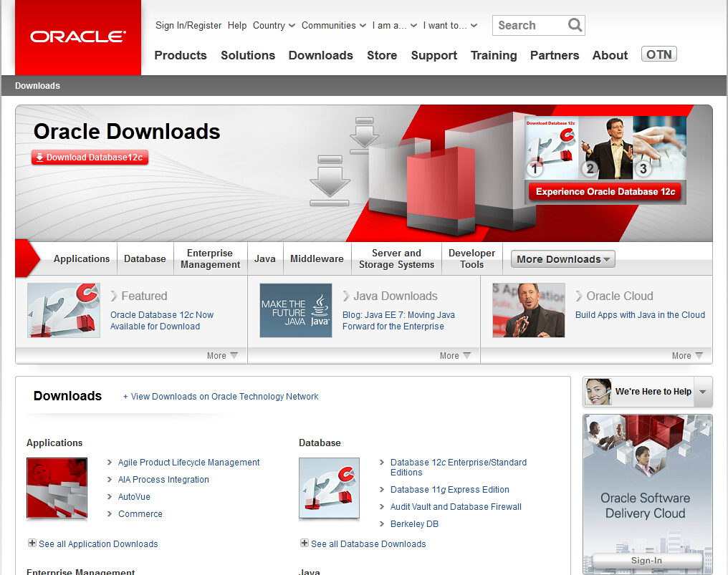Click the Sign-In button on Delivery Cloud
Screen dimensions: 728x575
647,561
